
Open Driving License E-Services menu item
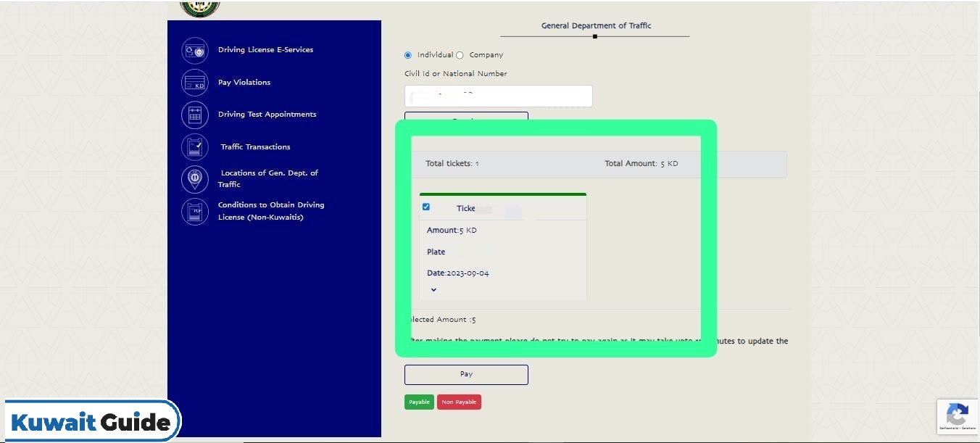265,50
